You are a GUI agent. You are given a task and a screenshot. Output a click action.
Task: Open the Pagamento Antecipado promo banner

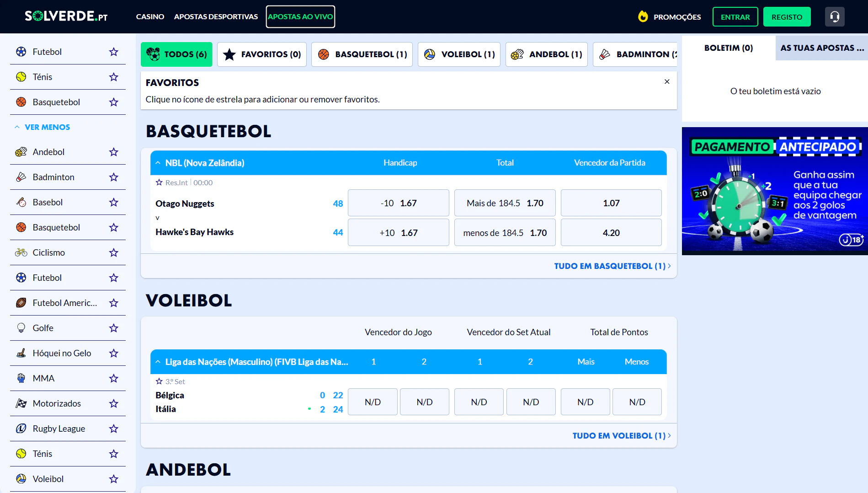pos(775,191)
